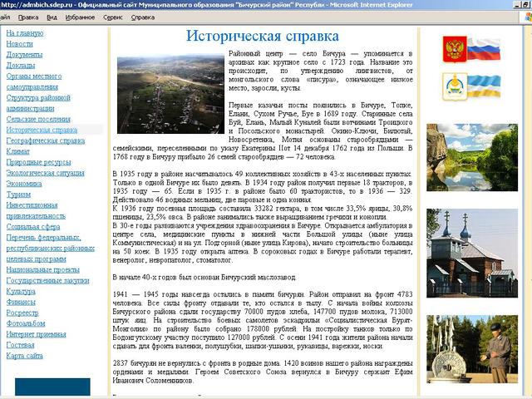Screen dimensions: 532x399
Task: Open the Избранное menu
Action: (x=80, y=17)
